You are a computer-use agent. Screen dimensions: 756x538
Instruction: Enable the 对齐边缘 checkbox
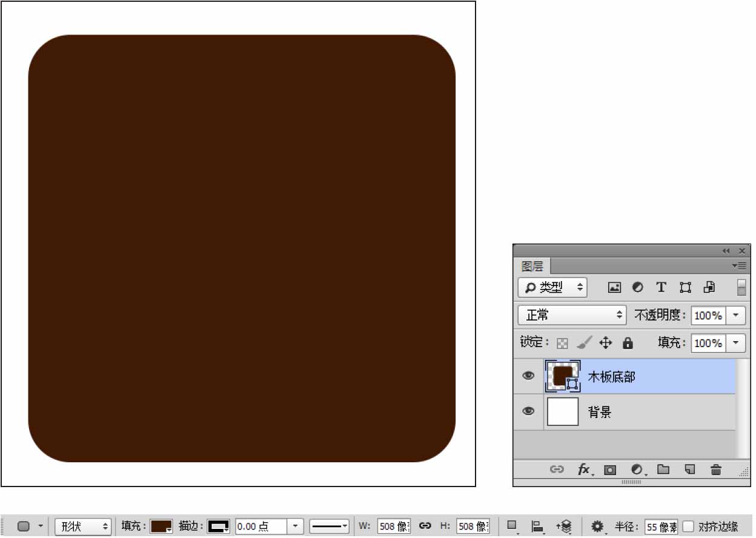click(688, 526)
